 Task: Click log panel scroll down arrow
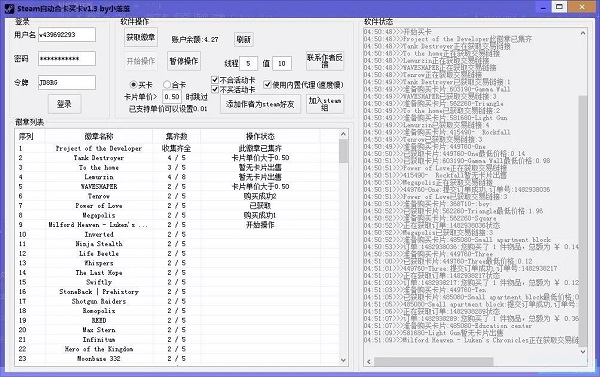(x=583, y=351)
